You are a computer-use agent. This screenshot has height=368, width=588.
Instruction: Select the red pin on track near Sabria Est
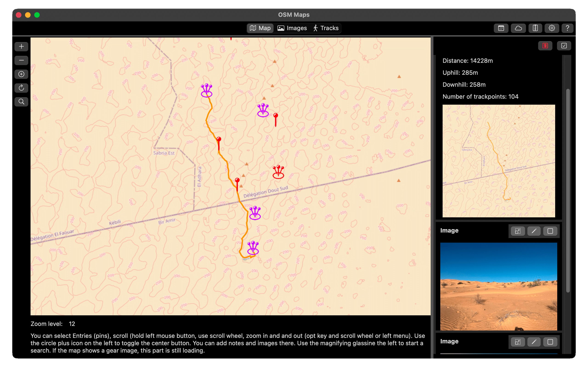point(219,144)
